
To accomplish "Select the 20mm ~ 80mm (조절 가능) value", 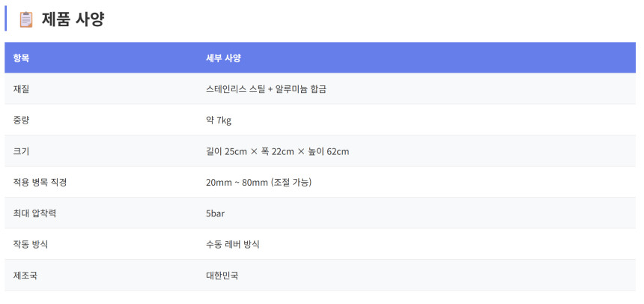I will [x=258, y=182].
